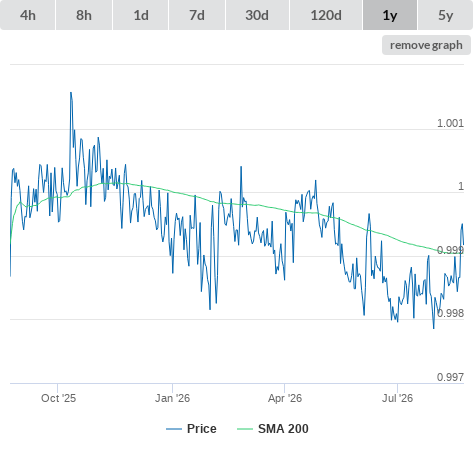
Task: Toggle the SMA 200 series label
Action: tap(283, 429)
